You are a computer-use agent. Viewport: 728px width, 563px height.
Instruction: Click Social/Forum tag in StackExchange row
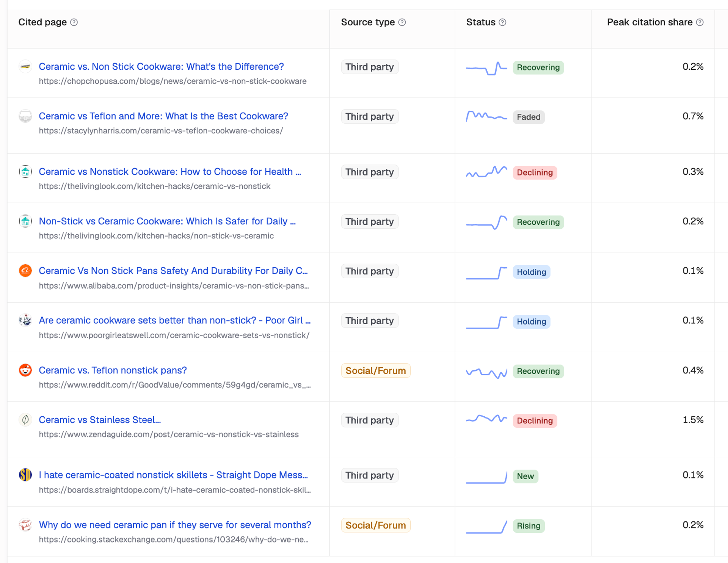pos(376,525)
